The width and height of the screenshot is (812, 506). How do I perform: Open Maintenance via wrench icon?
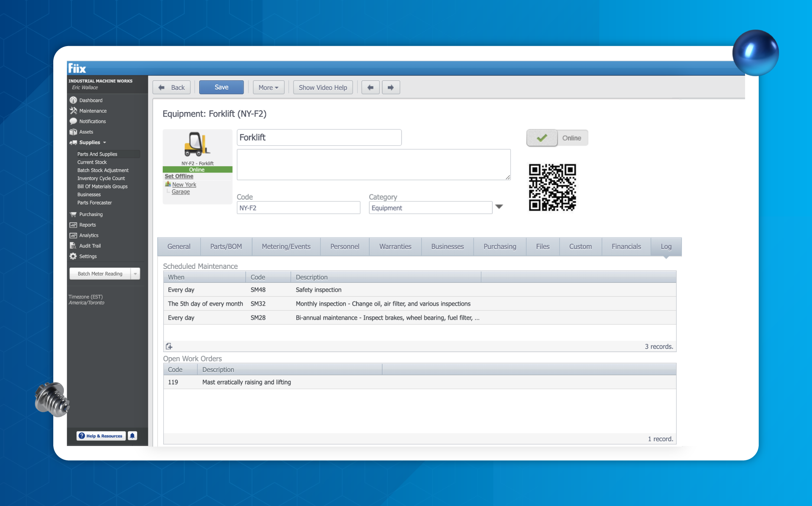(73, 111)
